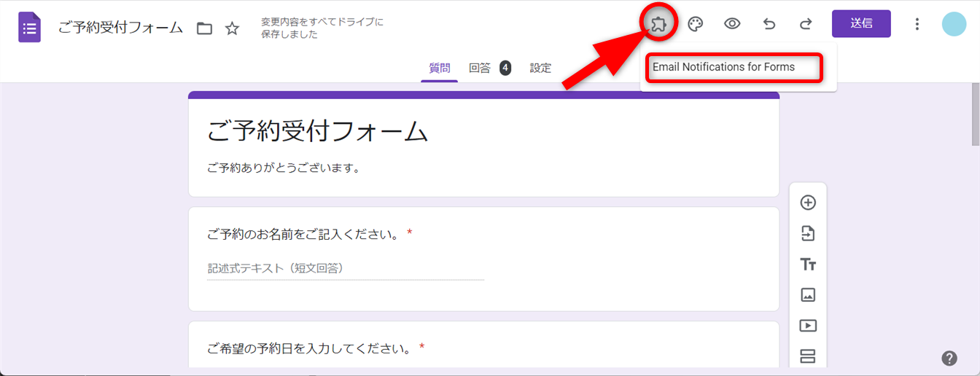This screenshot has height=376, width=980.
Task: Open the help question mark button
Action: pyautogui.click(x=949, y=358)
